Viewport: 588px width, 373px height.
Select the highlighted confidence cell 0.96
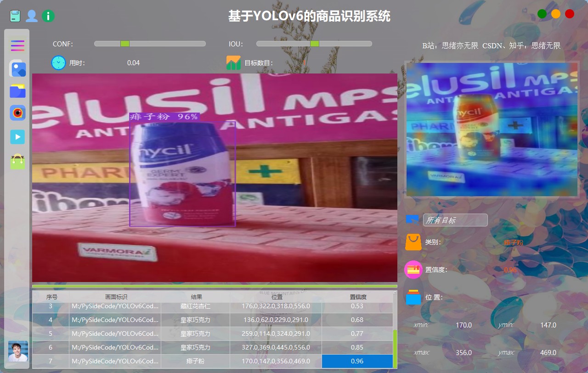click(357, 361)
